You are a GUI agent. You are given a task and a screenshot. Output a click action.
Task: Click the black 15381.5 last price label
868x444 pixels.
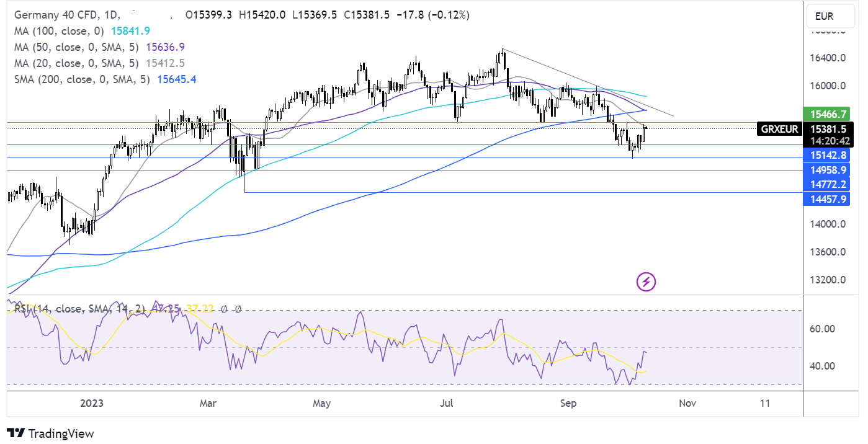tap(828, 129)
